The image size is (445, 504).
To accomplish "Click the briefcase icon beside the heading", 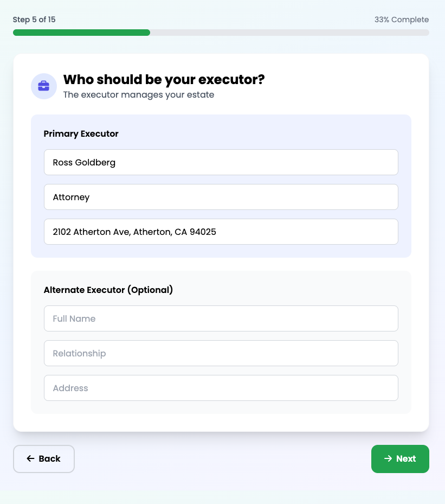I will pos(44,86).
